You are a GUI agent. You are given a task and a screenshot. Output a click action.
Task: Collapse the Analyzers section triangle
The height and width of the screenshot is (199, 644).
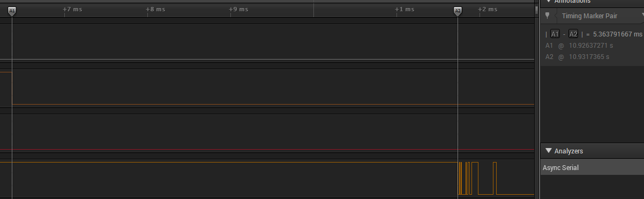pos(548,151)
